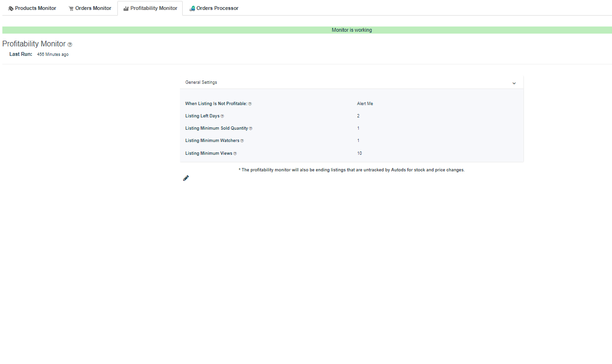Click the 'Monitor is working' status bar
This screenshot has width=612, height=364.
click(x=307, y=30)
